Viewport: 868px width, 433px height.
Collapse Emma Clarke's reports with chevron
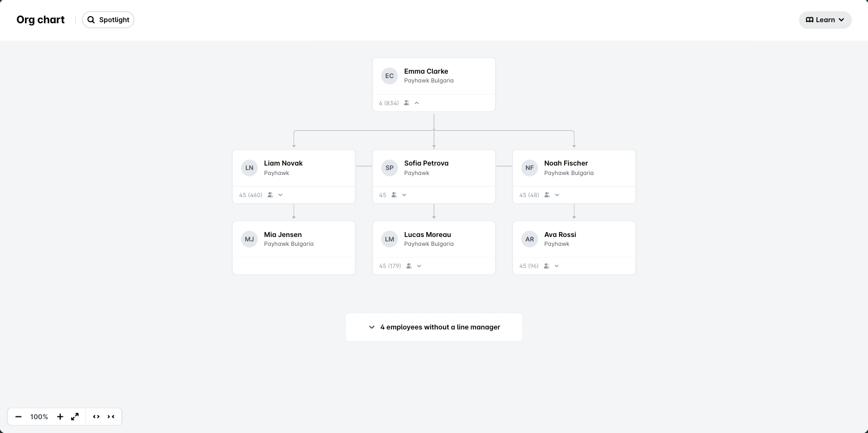coord(417,103)
